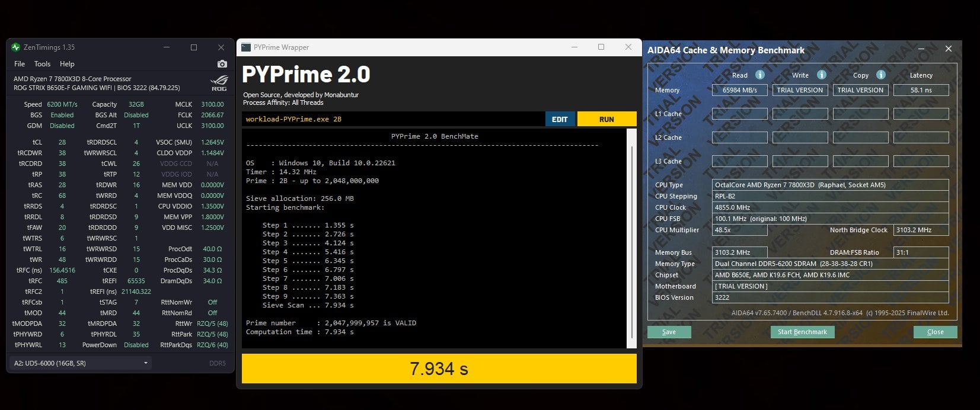Maximize the PYPrime Wrapper window
The image size is (980, 410).
(x=601, y=47)
